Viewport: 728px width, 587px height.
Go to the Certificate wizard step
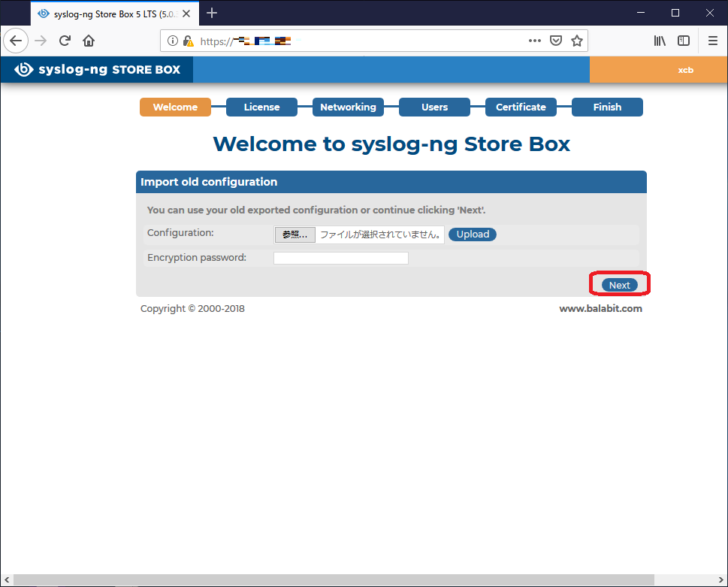coord(521,107)
